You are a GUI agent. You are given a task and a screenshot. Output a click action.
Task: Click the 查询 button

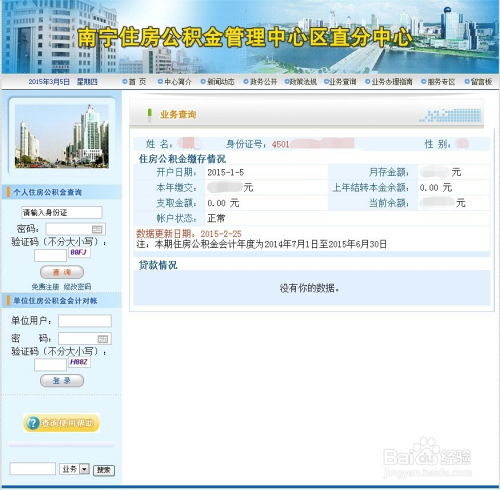tap(62, 272)
